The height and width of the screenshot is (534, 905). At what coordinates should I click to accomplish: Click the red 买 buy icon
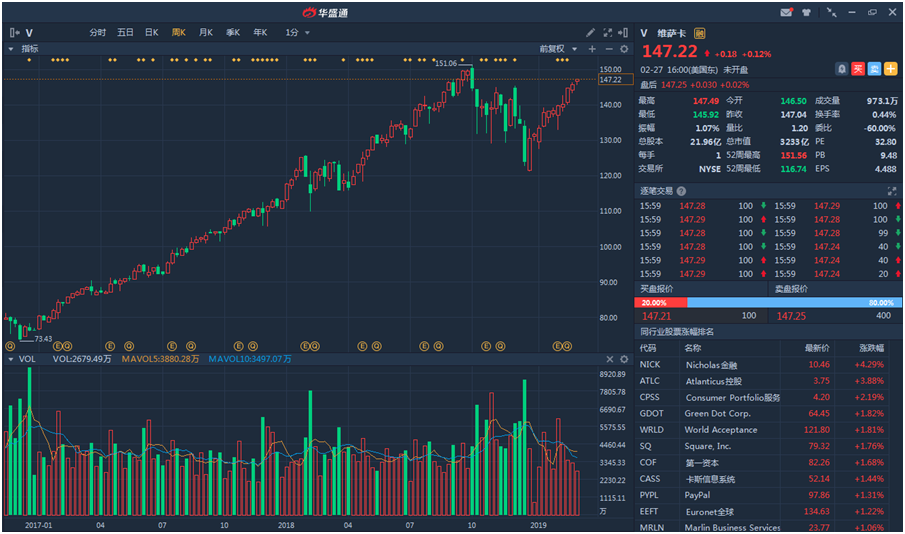click(x=858, y=68)
